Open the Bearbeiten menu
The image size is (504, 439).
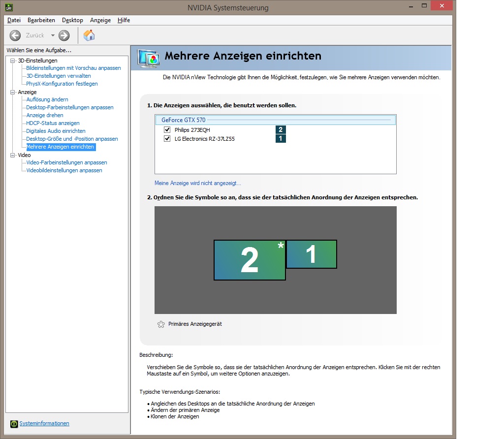coord(41,20)
